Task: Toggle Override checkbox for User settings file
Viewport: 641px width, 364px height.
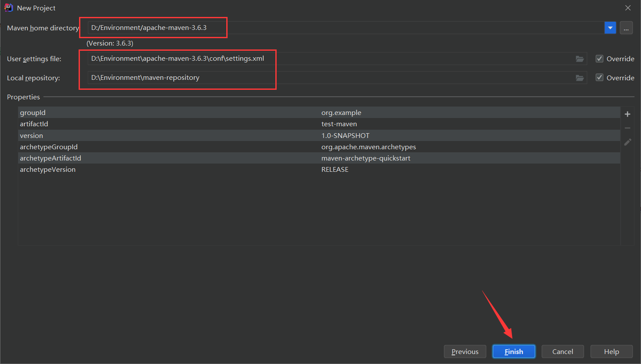Action: tap(599, 59)
